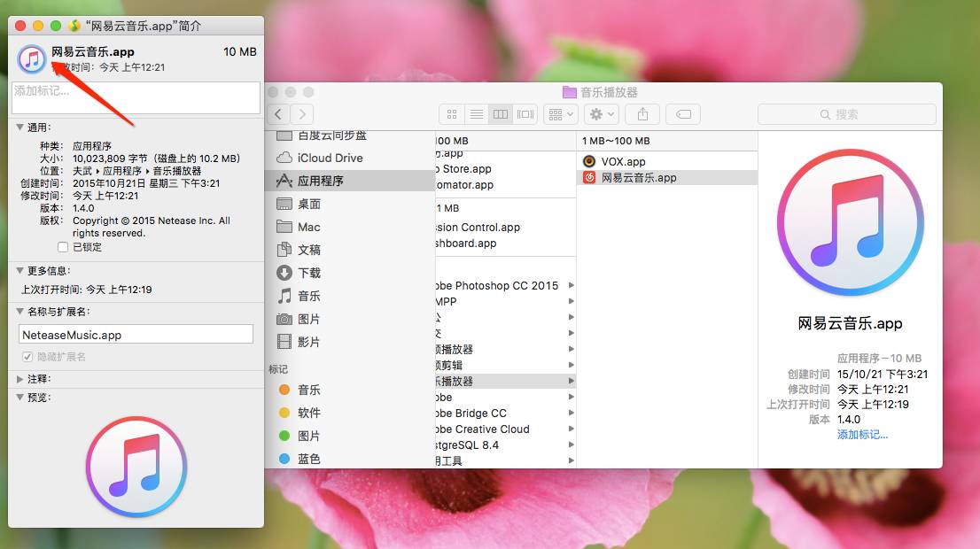Switch Finder to list view
This screenshot has width=980, height=549.
(476, 114)
